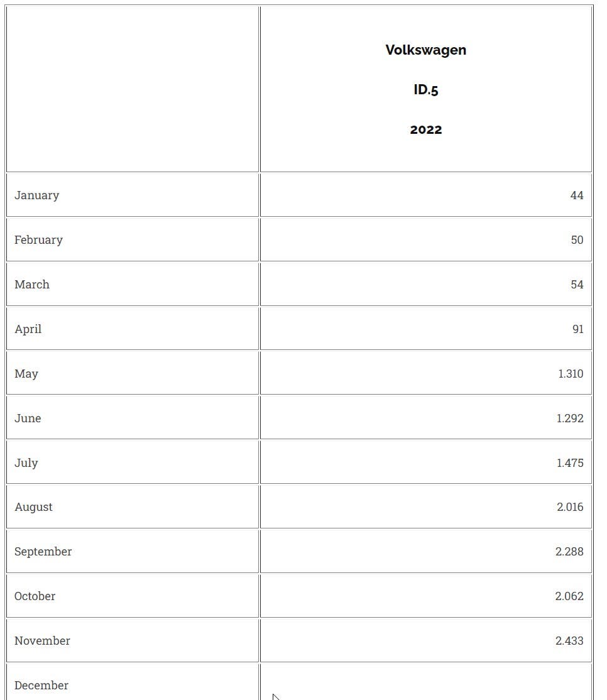This screenshot has height=700, width=607.
Task: Click the June row label
Action: (x=28, y=418)
